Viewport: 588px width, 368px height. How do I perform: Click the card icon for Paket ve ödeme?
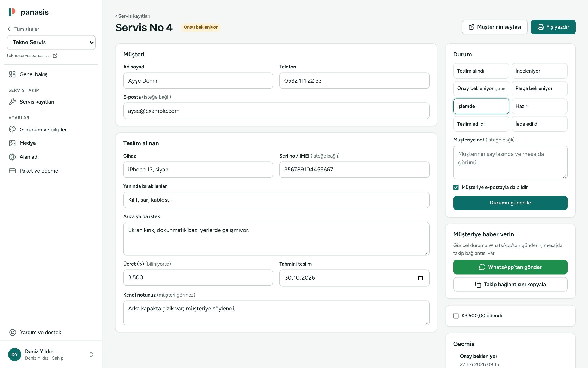point(12,171)
